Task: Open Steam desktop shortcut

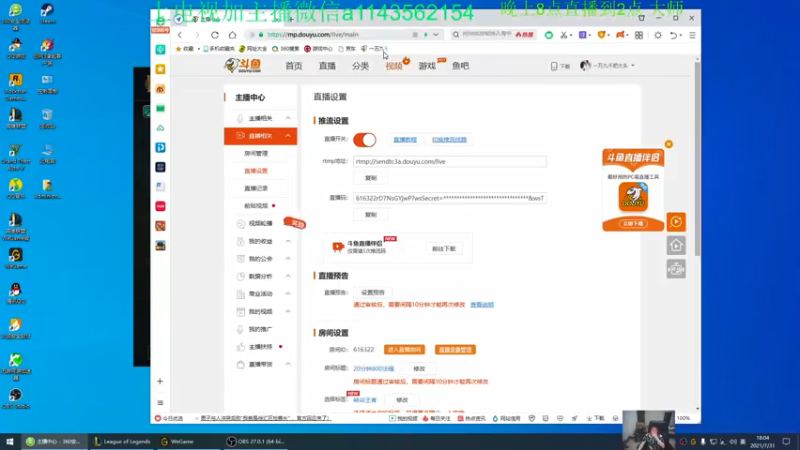Action: coord(47,13)
